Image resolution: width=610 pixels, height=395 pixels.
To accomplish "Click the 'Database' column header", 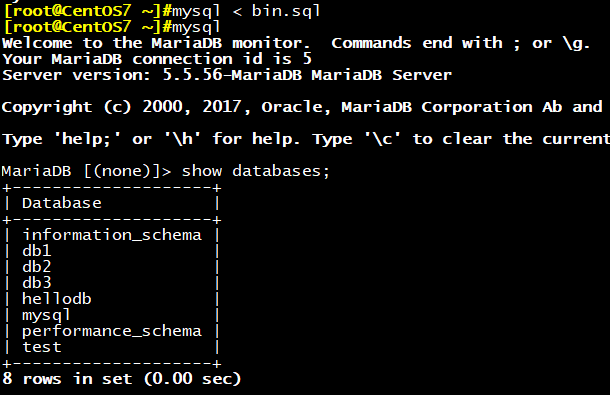I will click(62, 203).
